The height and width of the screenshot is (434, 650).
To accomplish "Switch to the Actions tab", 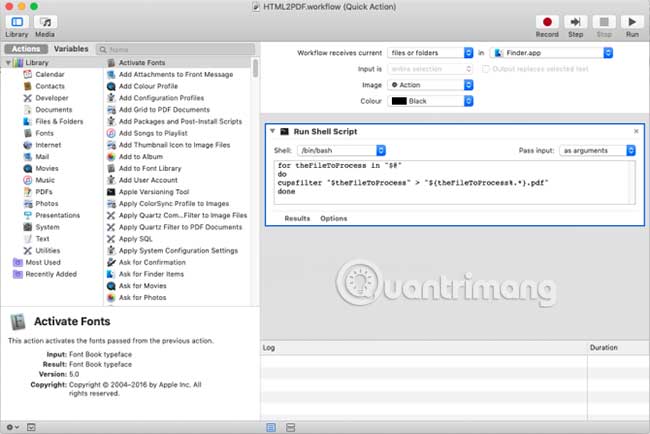I will click(x=26, y=49).
